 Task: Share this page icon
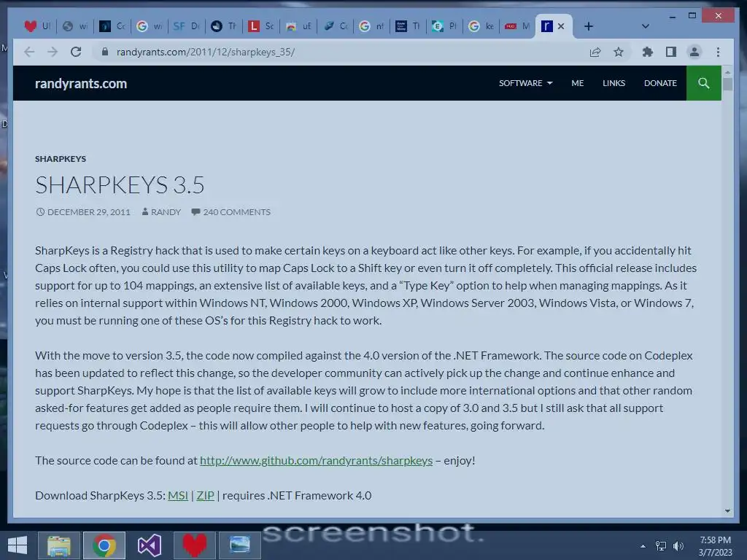tap(595, 52)
